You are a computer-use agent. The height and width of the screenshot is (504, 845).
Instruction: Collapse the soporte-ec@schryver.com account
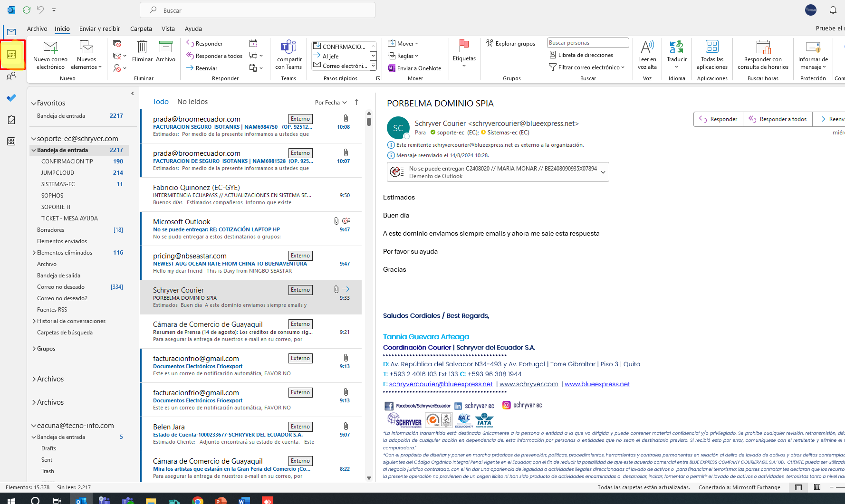(34, 139)
